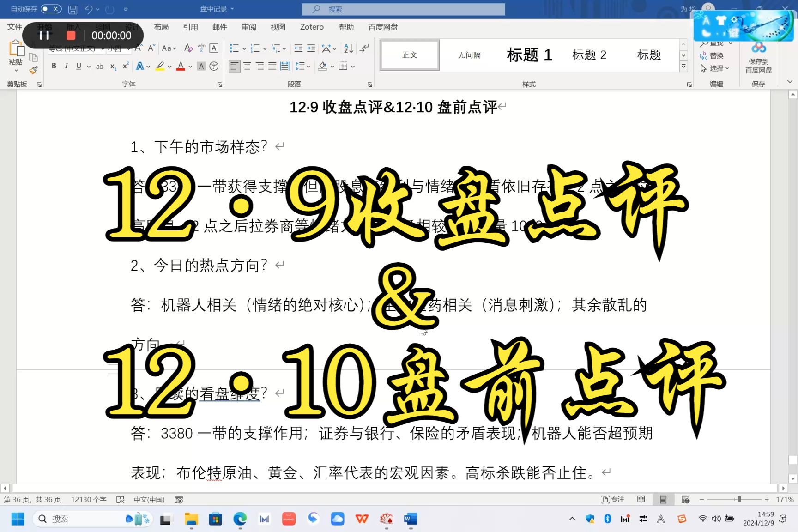Click the Save icon in title bar
Viewport: 798px width, 532px height.
[73, 9]
